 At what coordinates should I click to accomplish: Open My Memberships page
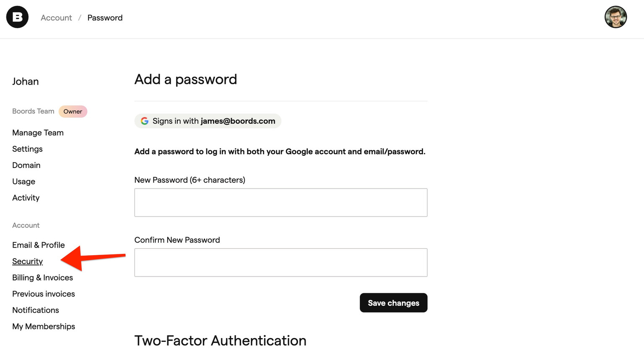tap(44, 326)
